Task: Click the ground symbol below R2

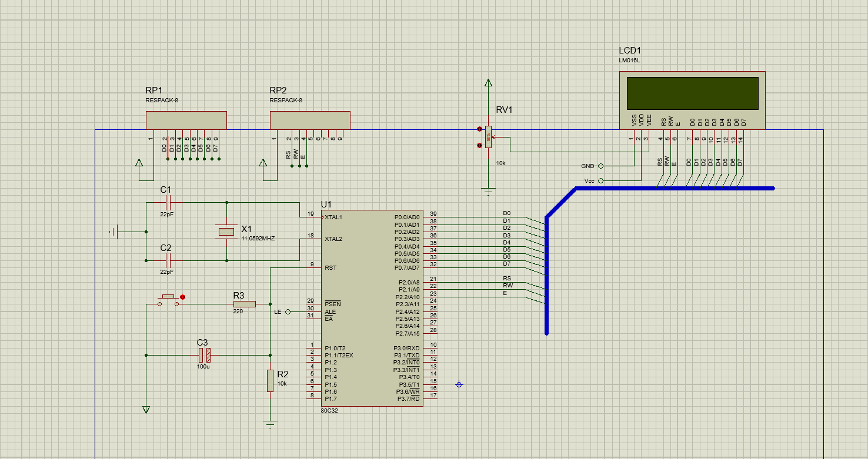Action: tap(270, 424)
